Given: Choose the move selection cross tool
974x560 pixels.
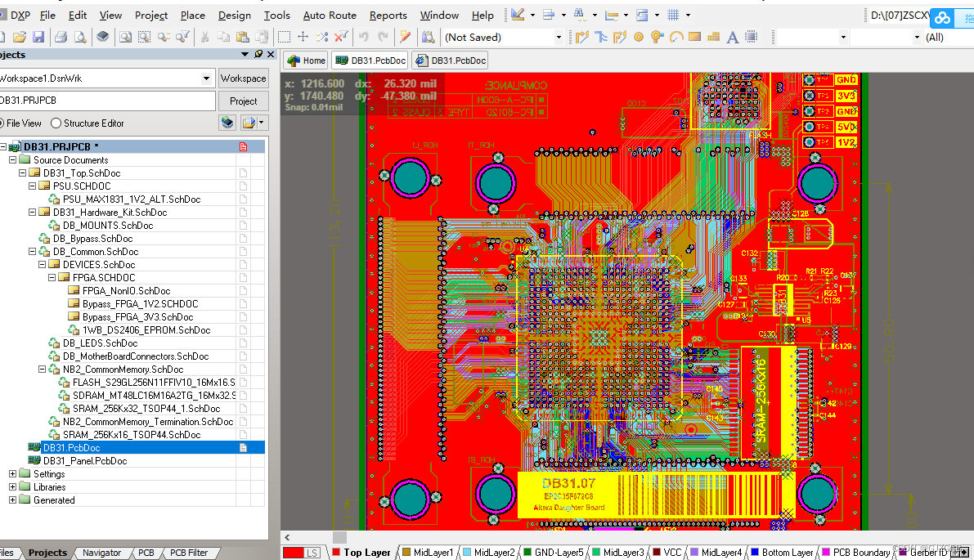Looking at the screenshot, I should point(303,38).
